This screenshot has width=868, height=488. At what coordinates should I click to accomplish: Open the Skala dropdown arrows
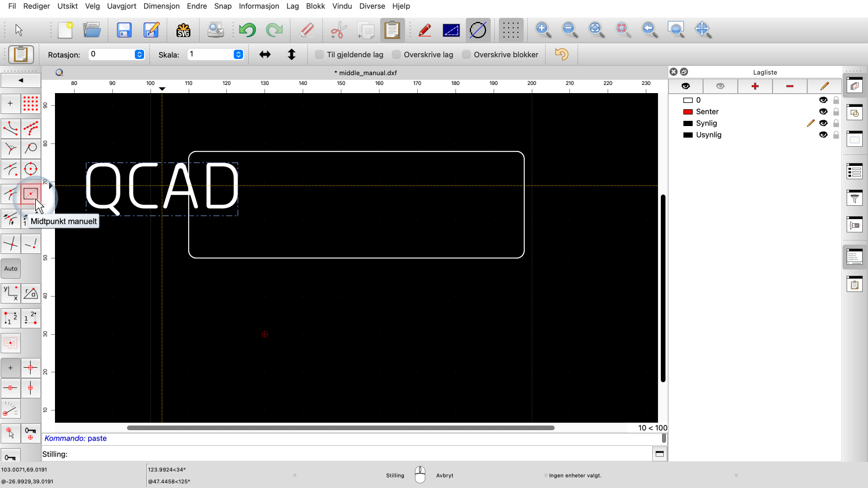click(x=238, y=54)
